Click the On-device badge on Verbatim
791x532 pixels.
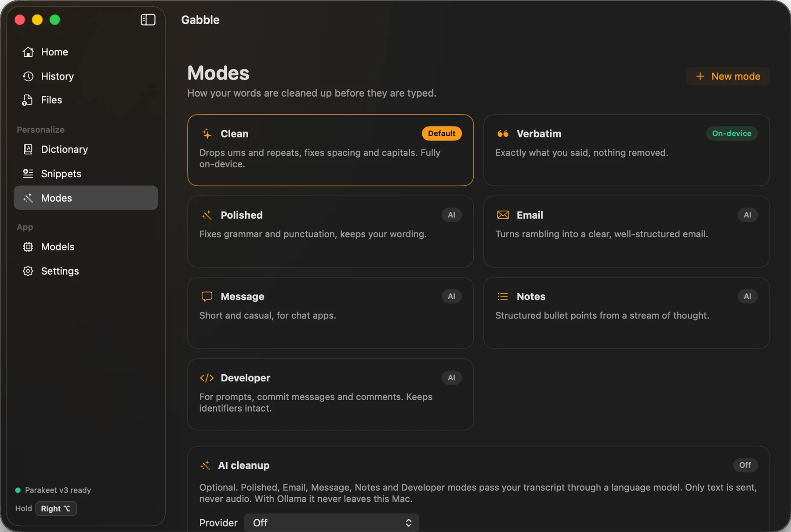732,134
